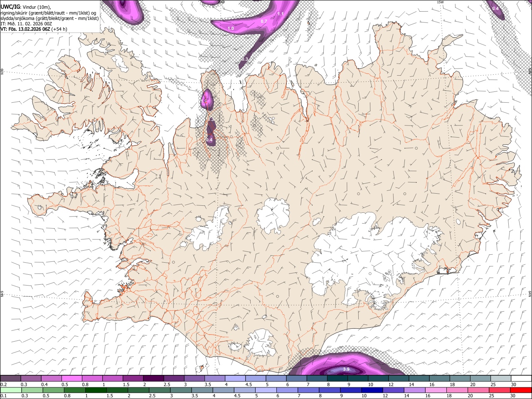The height and width of the screenshot is (399, 532).
Task: Click the pink rain-scale swatch labeled 18
Action: tap(456, 390)
